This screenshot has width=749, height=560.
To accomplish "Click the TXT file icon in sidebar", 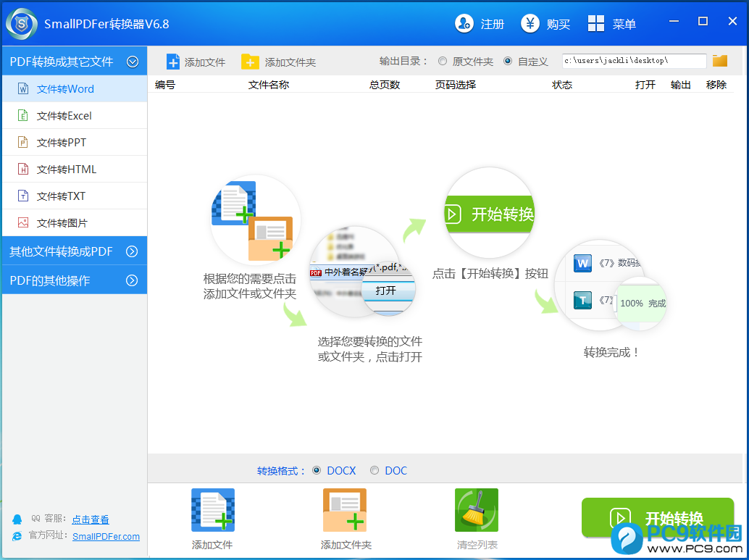I will (x=23, y=196).
